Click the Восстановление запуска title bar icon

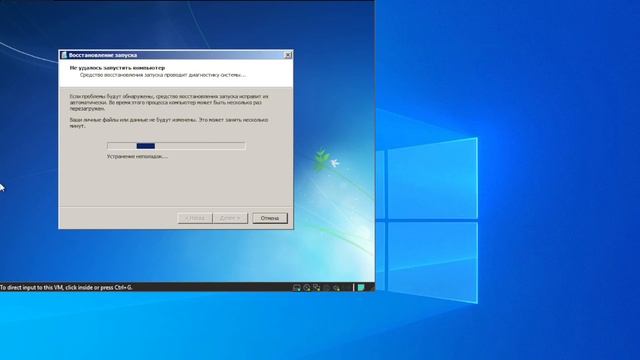click(64, 55)
